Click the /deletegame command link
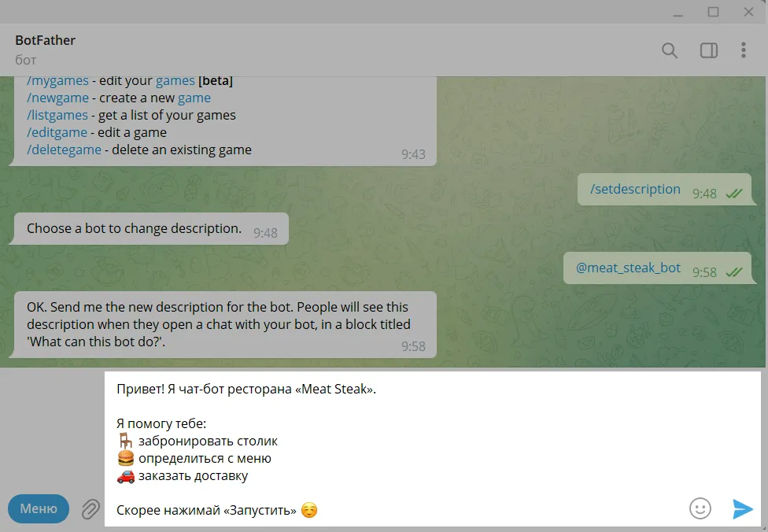Viewport: 768px width, 532px height. 65,150
